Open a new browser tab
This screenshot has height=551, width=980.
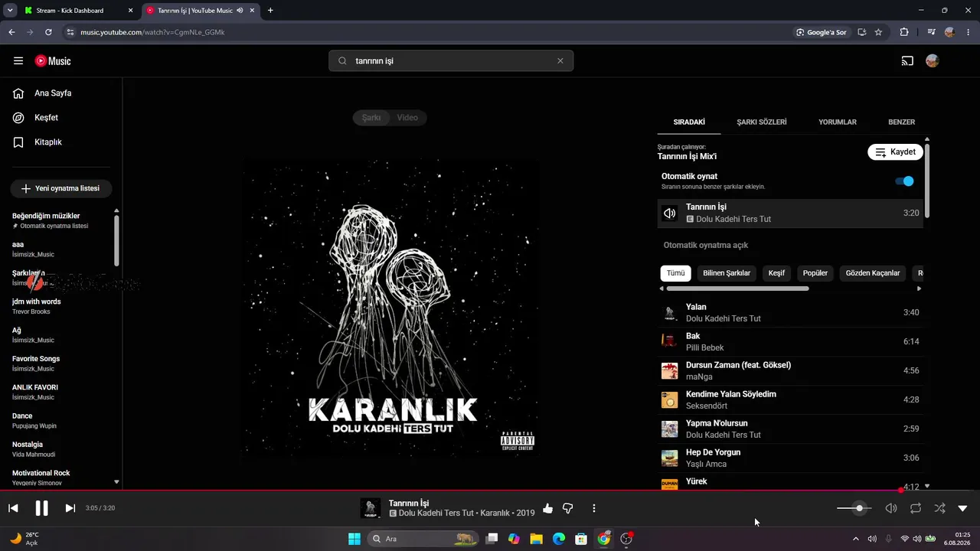(270, 11)
